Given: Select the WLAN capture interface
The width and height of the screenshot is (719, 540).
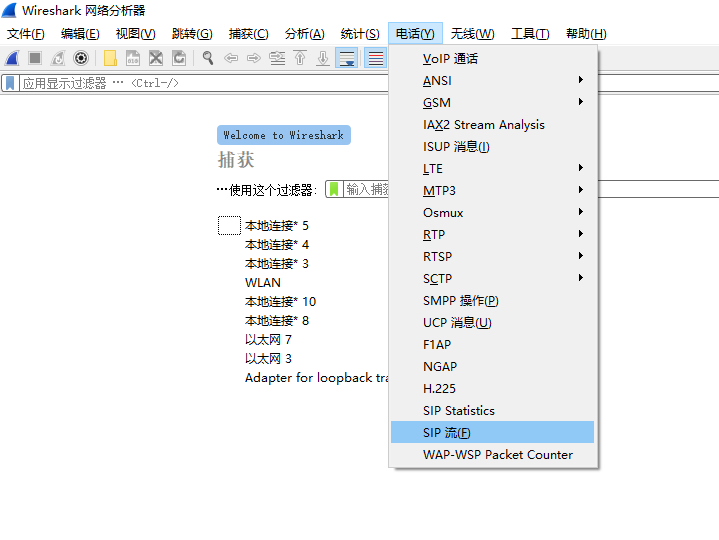Looking at the screenshot, I should (x=263, y=282).
